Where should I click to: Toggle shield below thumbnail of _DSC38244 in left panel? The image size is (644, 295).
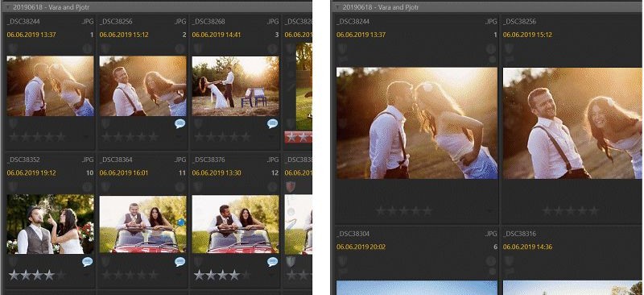(13, 123)
